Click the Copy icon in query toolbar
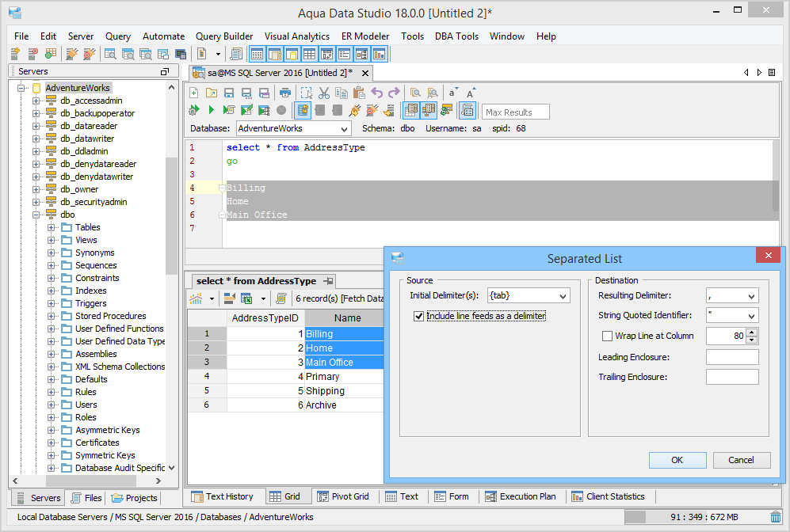790x532 pixels. pyautogui.click(x=342, y=93)
